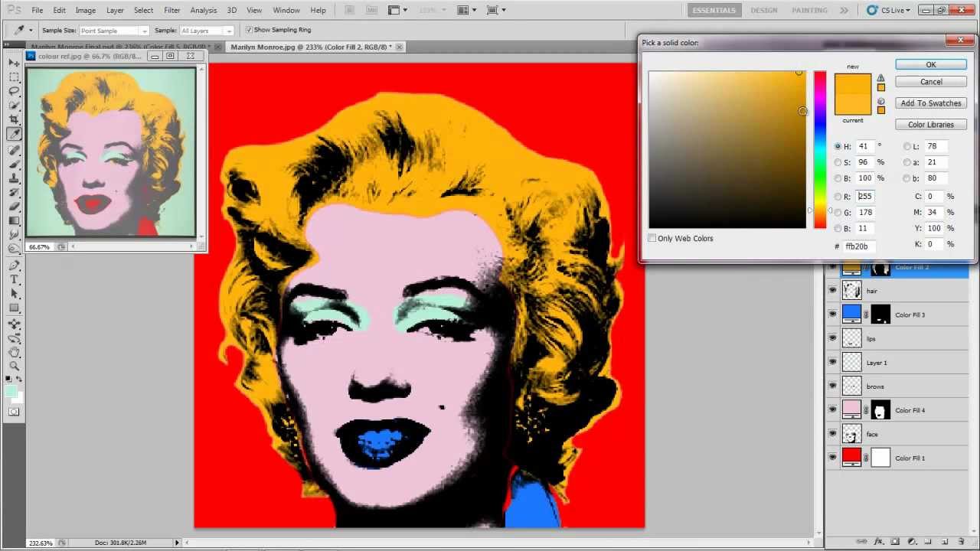Hide the lips layer
Viewport: 980px width, 551px height.
832,338
